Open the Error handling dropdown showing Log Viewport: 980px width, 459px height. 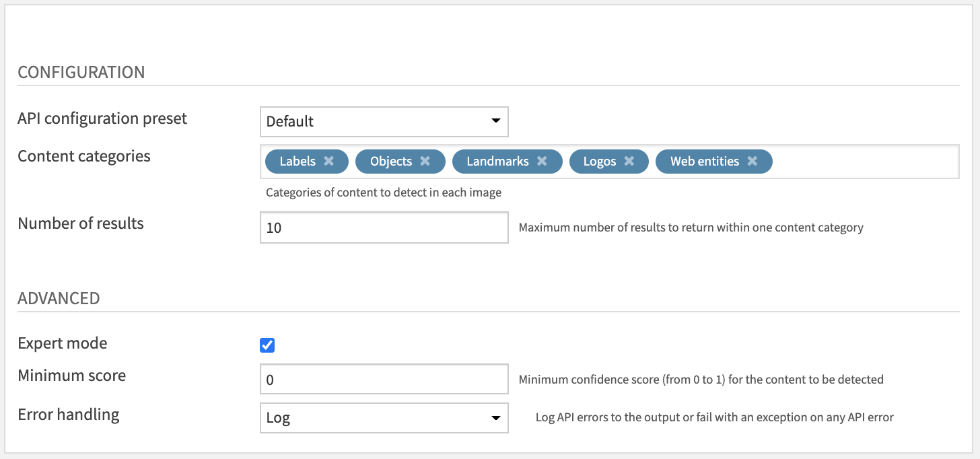tap(384, 418)
